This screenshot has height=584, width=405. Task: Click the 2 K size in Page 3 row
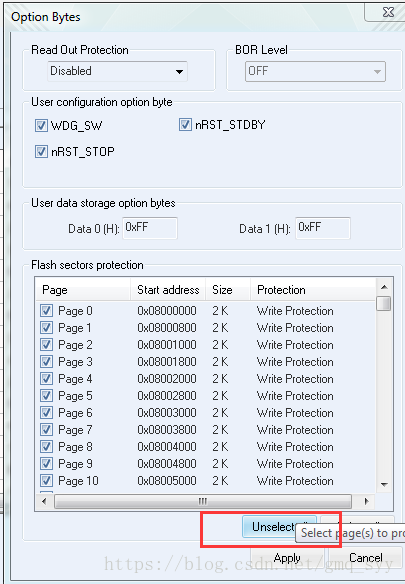click(x=220, y=362)
